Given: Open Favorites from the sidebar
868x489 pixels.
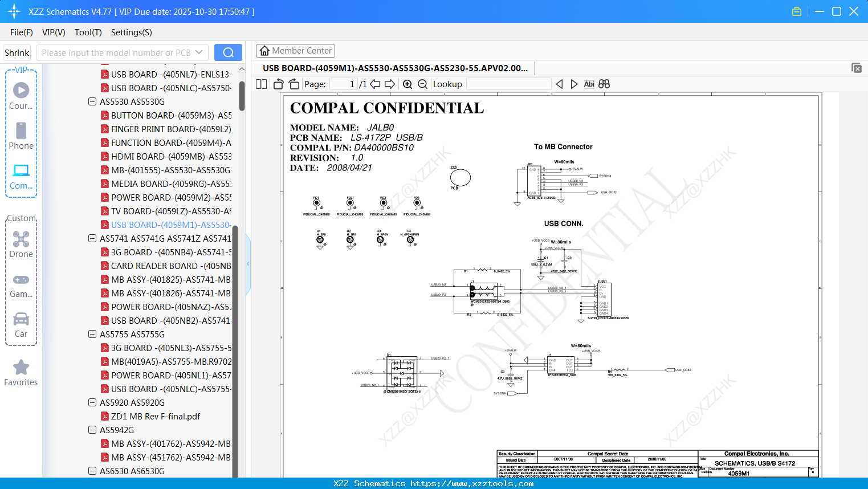Looking at the screenshot, I should pyautogui.click(x=21, y=373).
